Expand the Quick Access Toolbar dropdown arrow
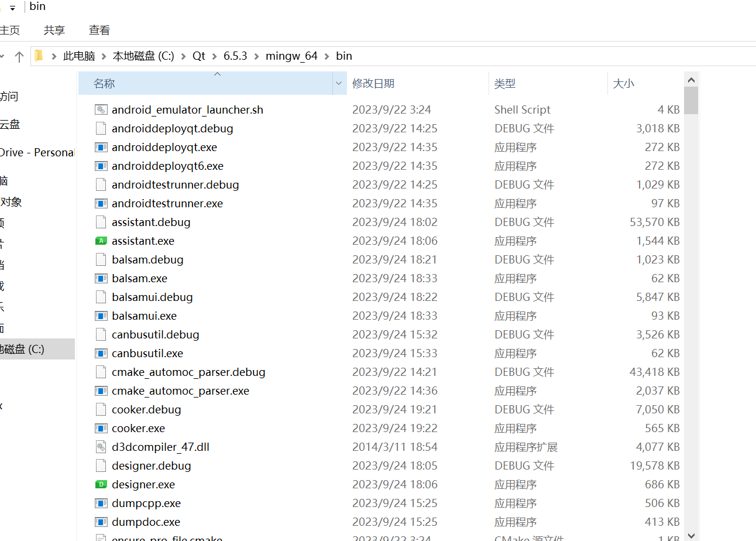 (13, 6)
